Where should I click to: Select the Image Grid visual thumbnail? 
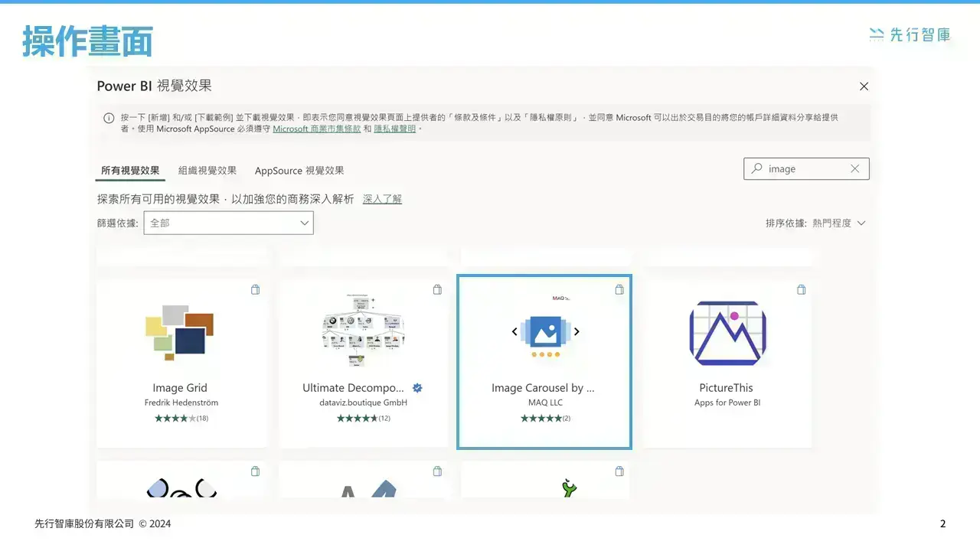point(180,332)
